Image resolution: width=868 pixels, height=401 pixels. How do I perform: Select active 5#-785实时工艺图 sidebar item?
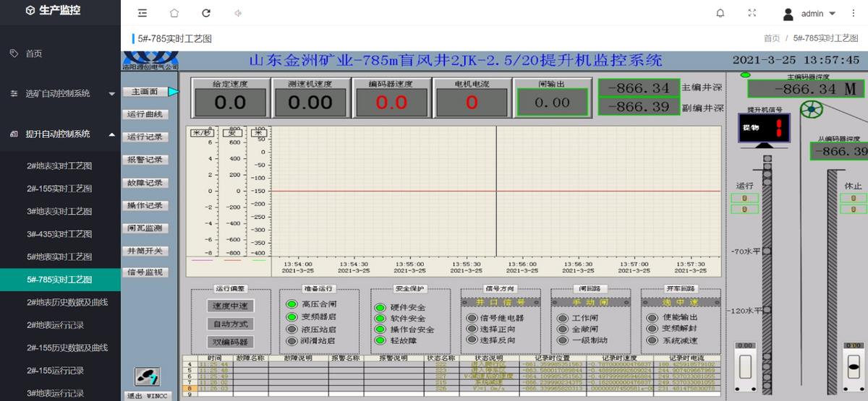[x=60, y=280]
